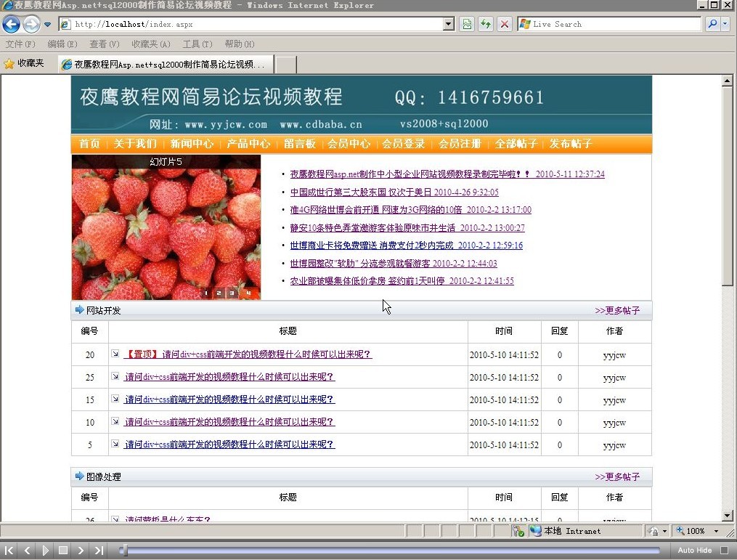Open the 帮助(H) menu
The image size is (737, 560).
(x=239, y=44)
